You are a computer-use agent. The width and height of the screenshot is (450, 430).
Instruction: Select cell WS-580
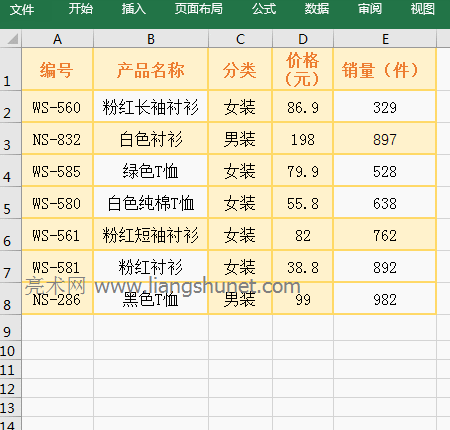pos(57,203)
